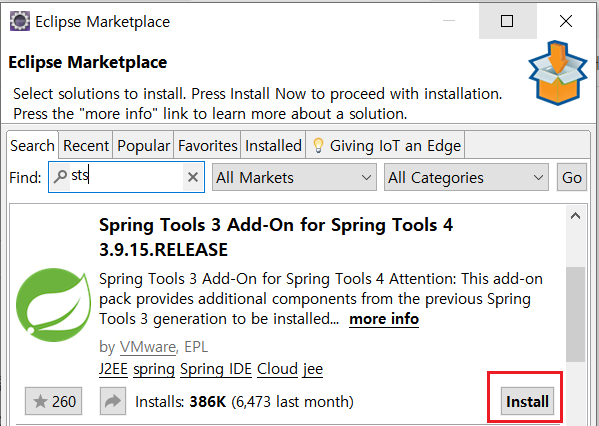Share the solution with the arrow icon
This screenshot has height=426, width=599.
[113, 401]
